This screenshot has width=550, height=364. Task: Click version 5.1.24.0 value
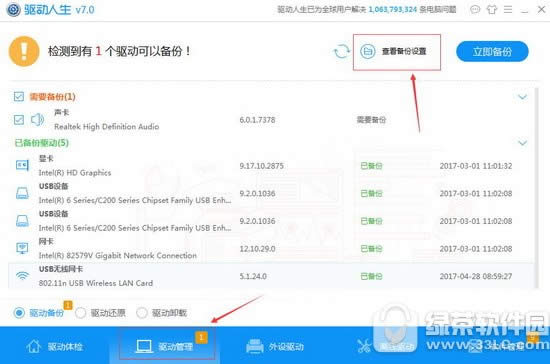(x=253, y=276)
